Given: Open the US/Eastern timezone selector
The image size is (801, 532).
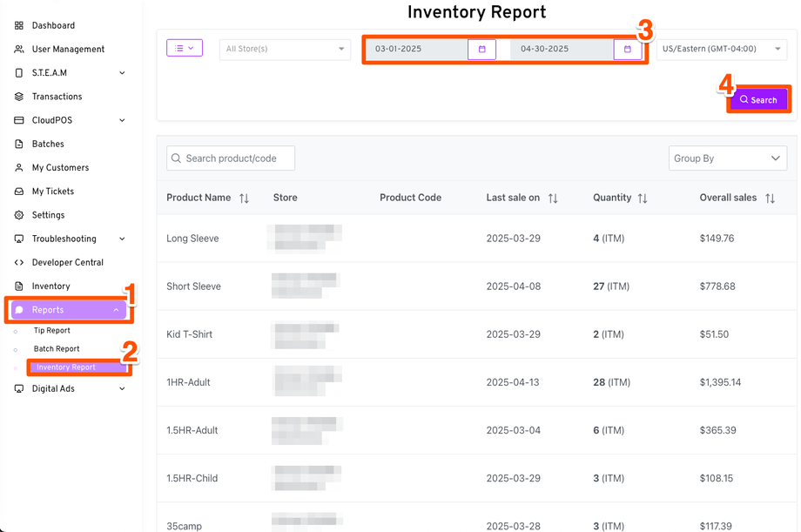Looking at the screenshot, I should (x=722, y=50).
